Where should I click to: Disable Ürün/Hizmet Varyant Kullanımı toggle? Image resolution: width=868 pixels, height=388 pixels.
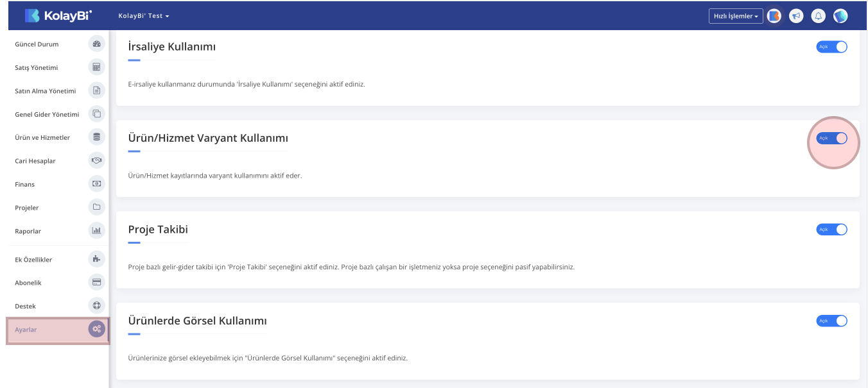coord(831,138)
